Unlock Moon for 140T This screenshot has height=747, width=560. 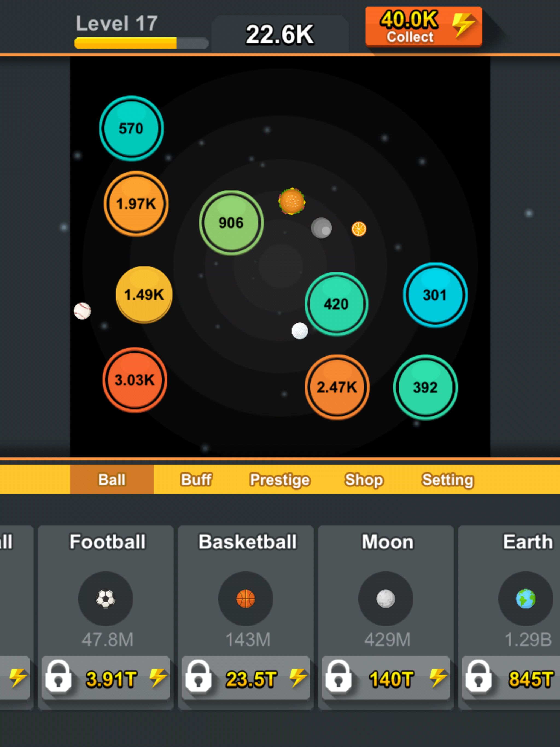385,678
